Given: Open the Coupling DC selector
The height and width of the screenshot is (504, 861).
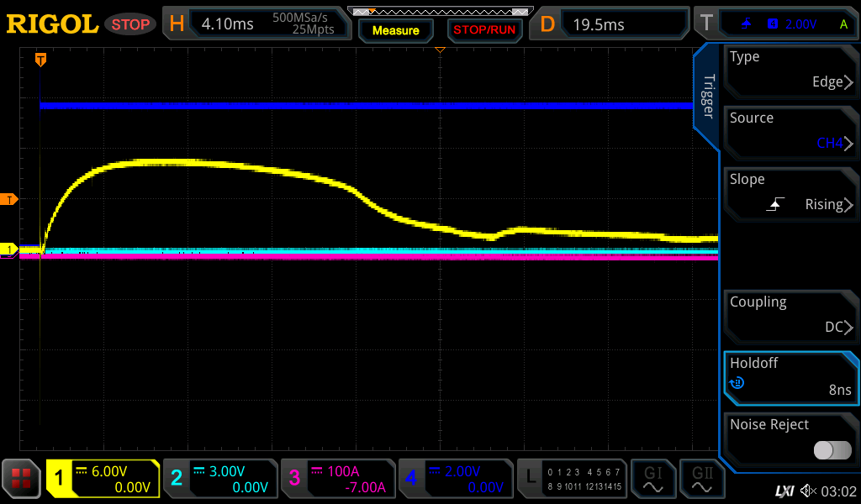Looking at the screenshot, I should (790, 316).
